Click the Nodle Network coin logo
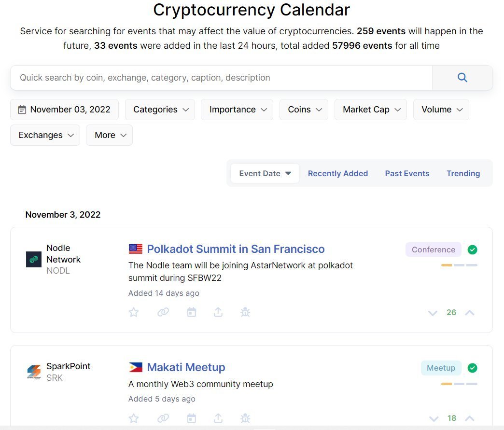The width and height of the screenshot is (504, 430). pos(33,259)
